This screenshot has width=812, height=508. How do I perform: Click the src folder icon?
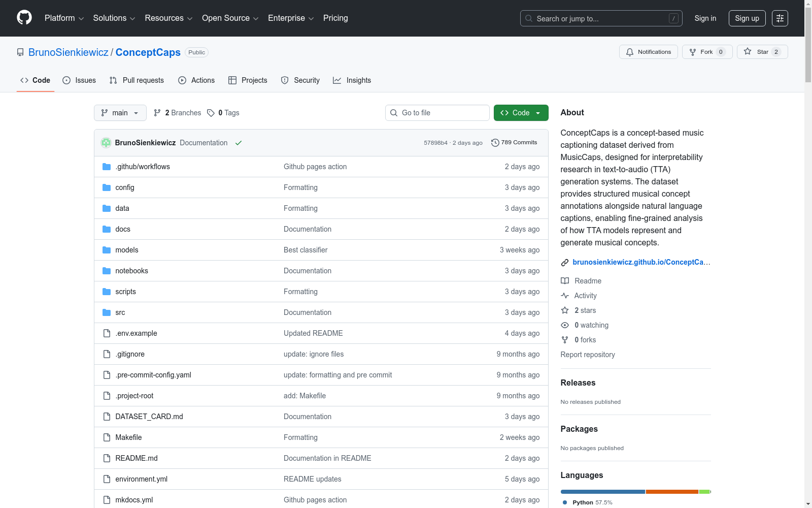[x=107, y=312]
